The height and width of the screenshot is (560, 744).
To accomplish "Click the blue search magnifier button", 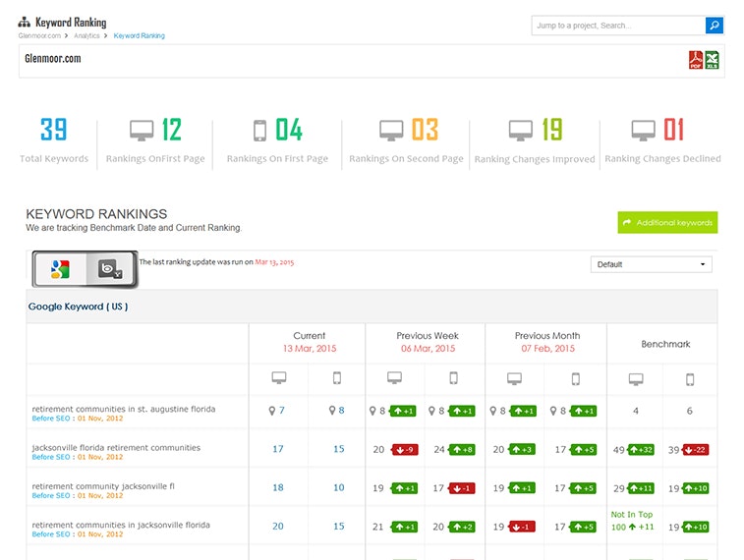I will click(715, 26).
